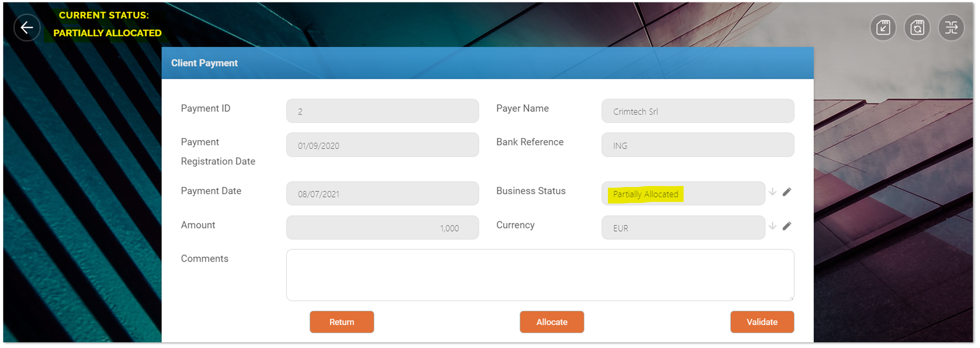Click the save and reload icon
Screen dimensions: 980x348
coord(917,28)
